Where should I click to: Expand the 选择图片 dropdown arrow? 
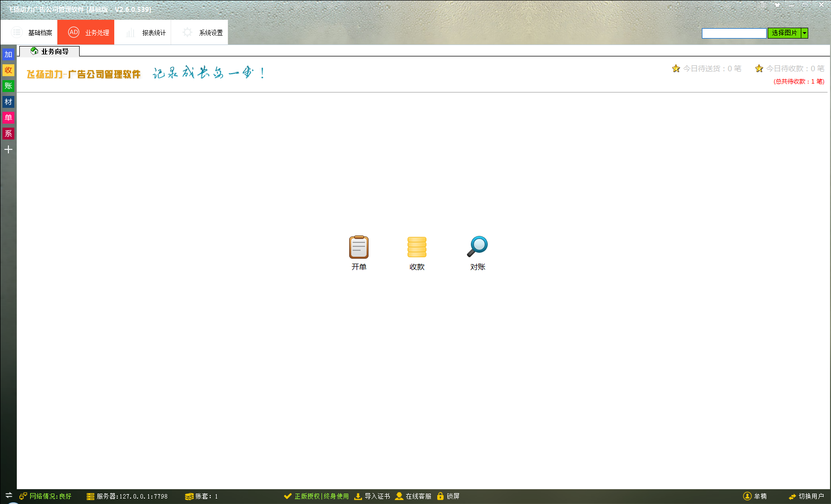pos(805,33)
